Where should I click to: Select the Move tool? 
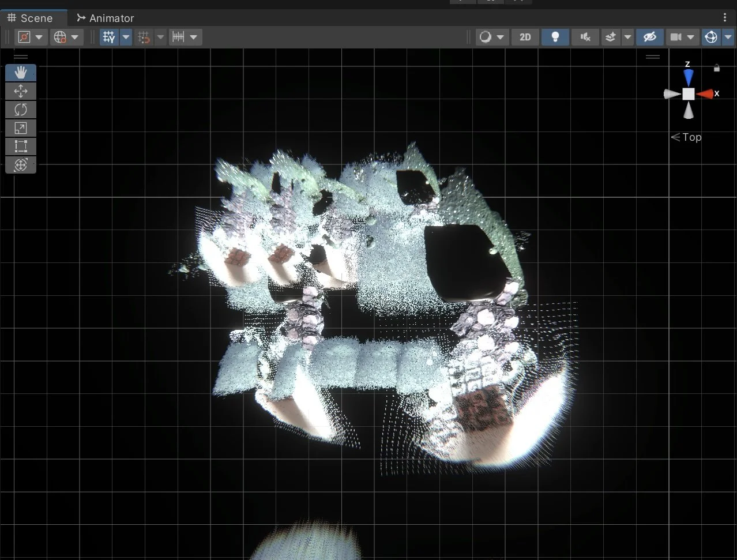(21, 91)
